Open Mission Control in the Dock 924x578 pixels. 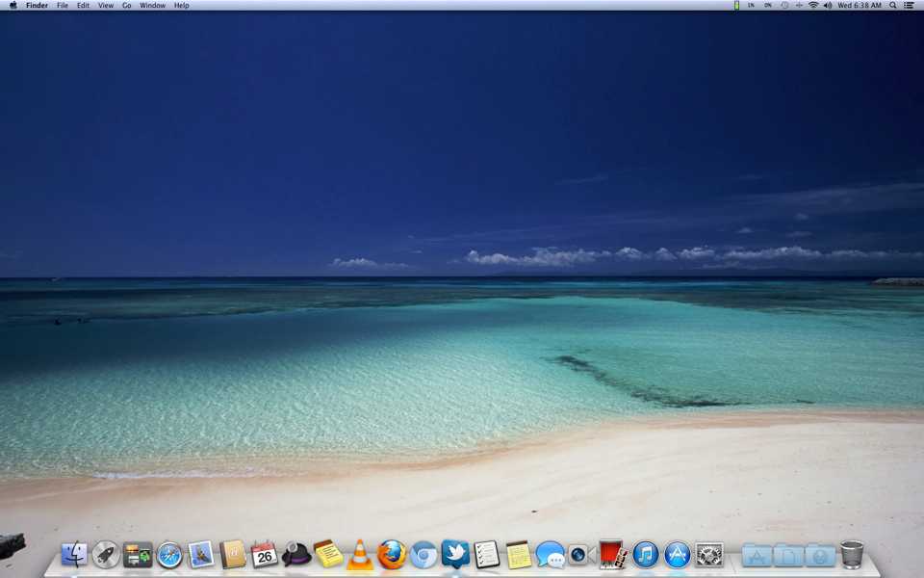(x=138, y=555)
